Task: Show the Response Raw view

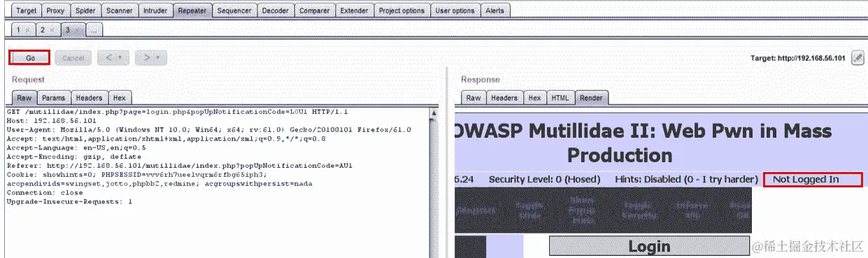Action: (474, 98)
